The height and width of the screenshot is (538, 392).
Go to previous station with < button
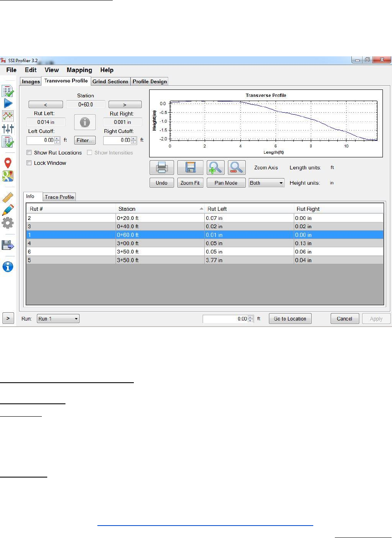46,105
